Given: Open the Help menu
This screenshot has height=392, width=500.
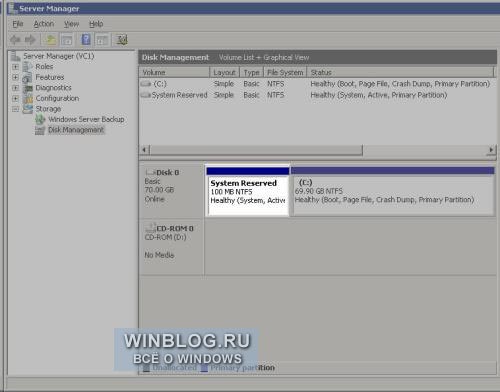Looking at the screenshot, I should 96,24.
